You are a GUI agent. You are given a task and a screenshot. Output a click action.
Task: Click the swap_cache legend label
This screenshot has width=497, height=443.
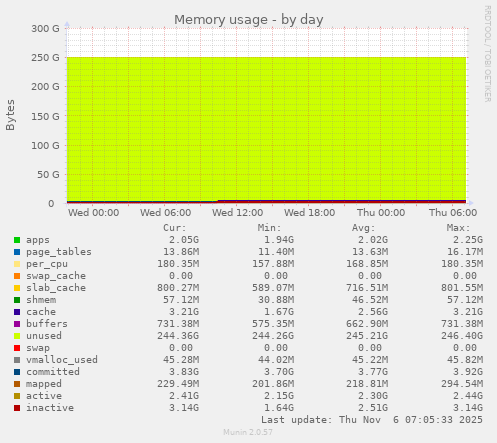pyautogui.click(x=56, y=276)
